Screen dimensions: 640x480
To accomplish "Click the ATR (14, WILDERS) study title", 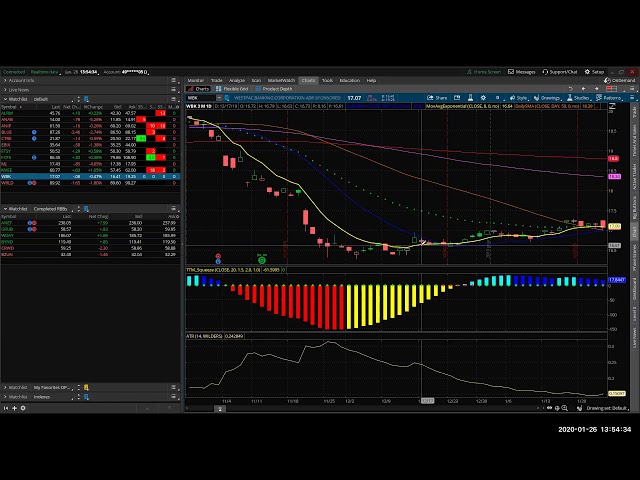I will [204, 336].
